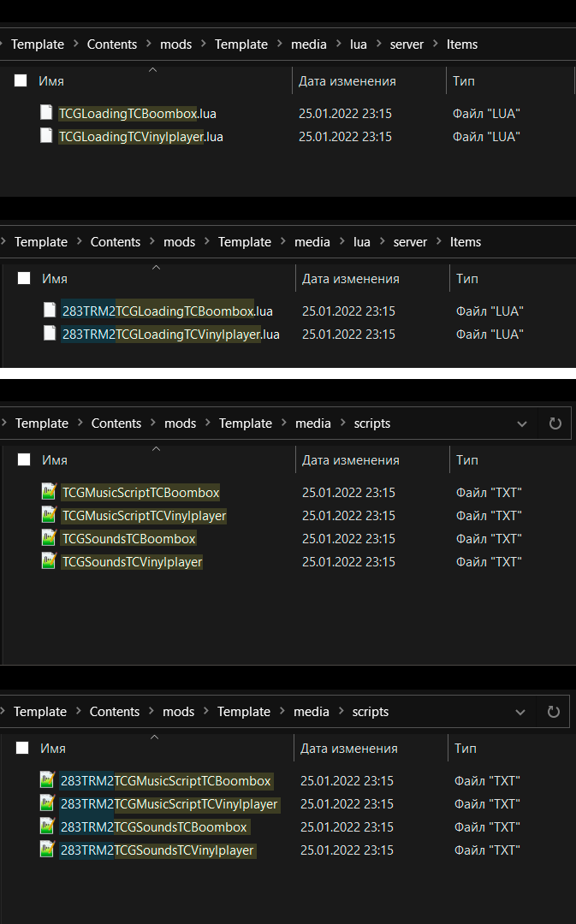Sort by 'Дата изменения' column in topmost window

[347, 81]
